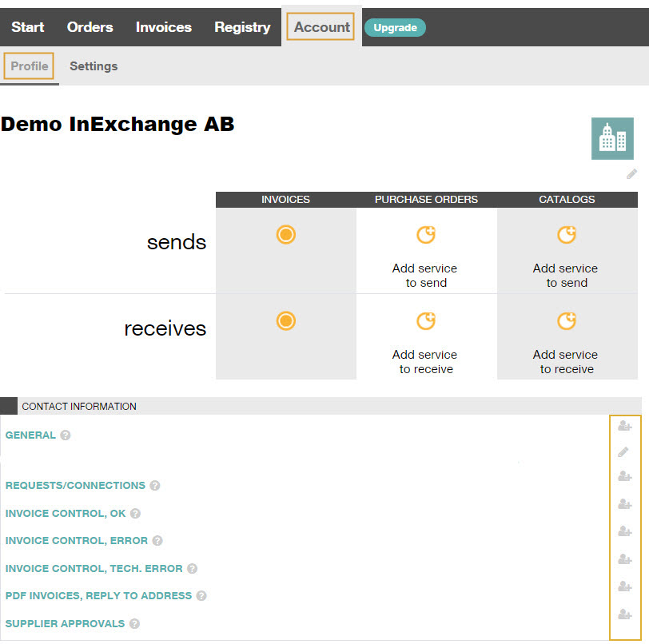Click 'Add service to send' under Catalogs
This screenshot has width=649, height=644.
coord(565,275)
